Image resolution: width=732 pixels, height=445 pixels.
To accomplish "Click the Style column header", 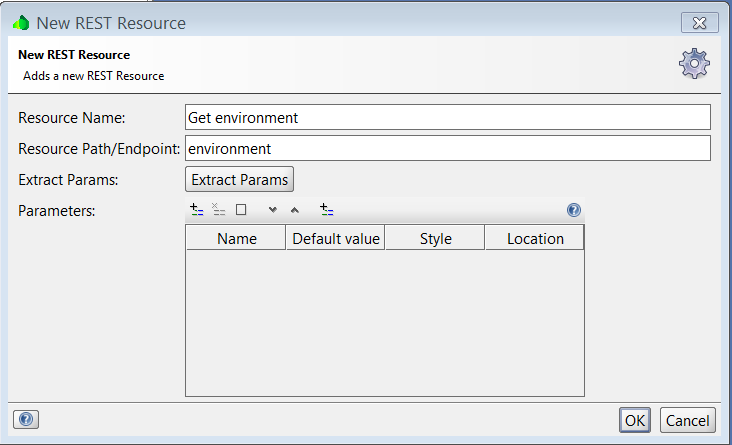I will point(435,238).
